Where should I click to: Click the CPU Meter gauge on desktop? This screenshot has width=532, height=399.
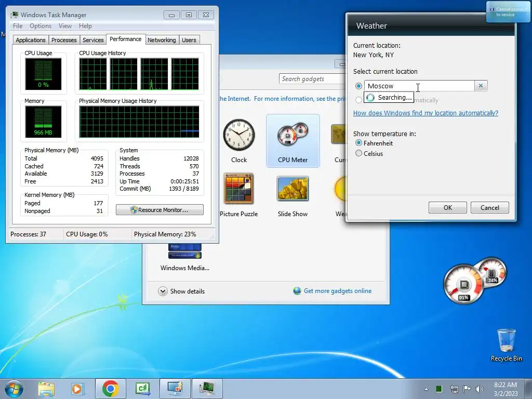click(475, 280)
